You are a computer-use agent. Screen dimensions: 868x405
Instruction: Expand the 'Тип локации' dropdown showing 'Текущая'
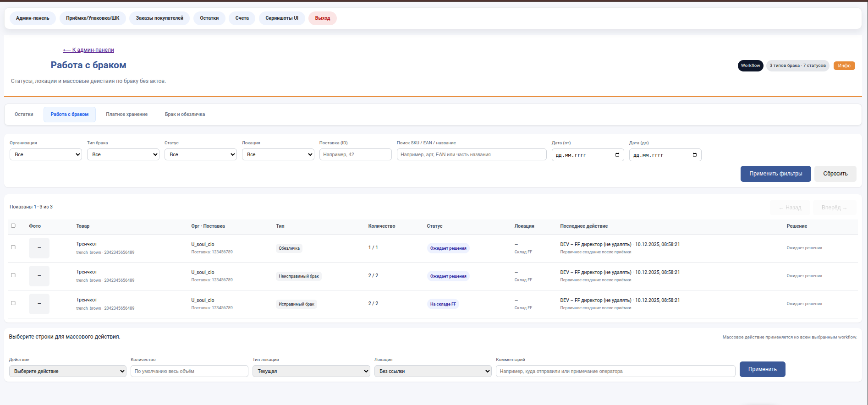[x=311, y=371]
